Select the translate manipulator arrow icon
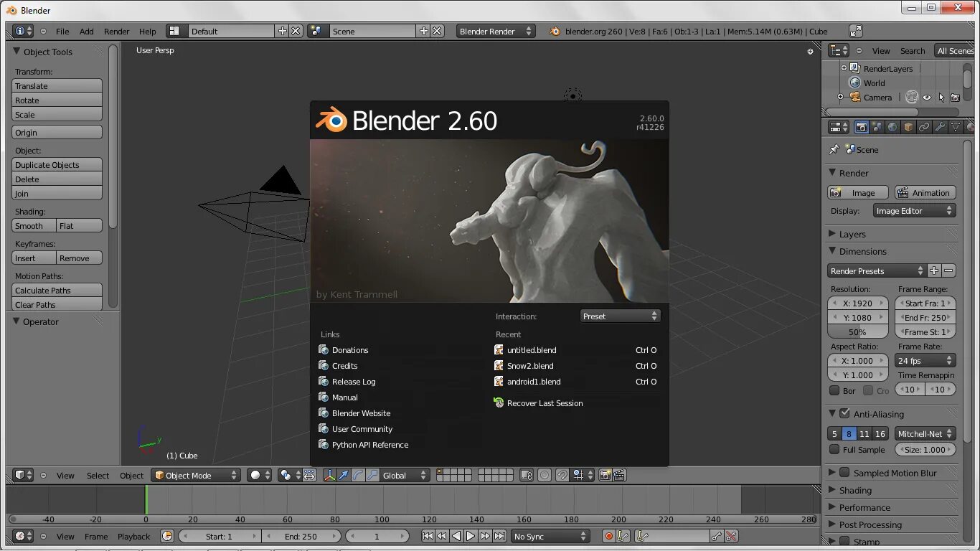Image resolution: width=980 pixels, height=551 pixels. [x=344, y=475]
